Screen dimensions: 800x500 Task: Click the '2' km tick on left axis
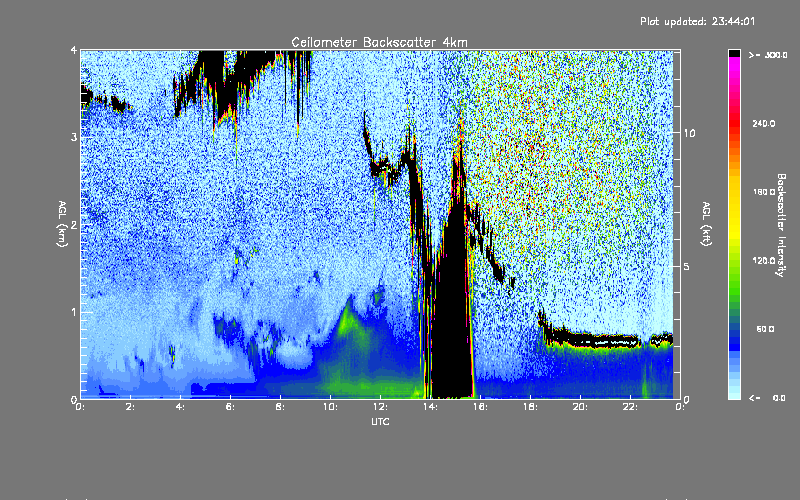pos(74,225)
